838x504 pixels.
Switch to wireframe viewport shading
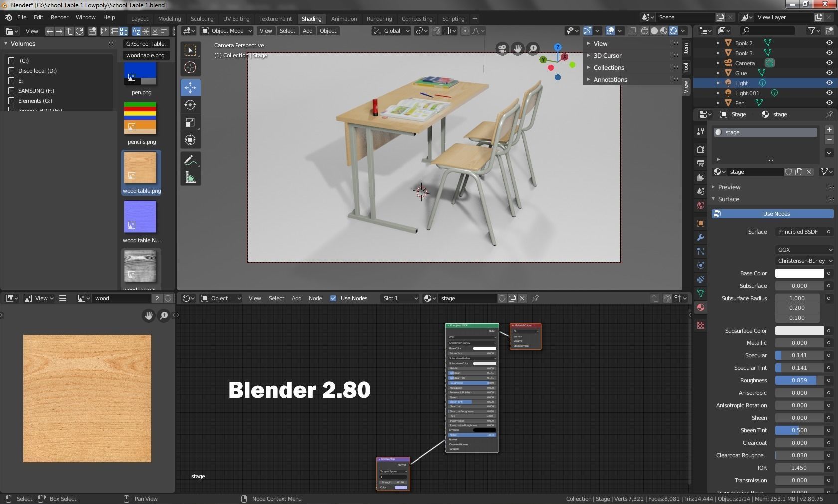[645, 31]
